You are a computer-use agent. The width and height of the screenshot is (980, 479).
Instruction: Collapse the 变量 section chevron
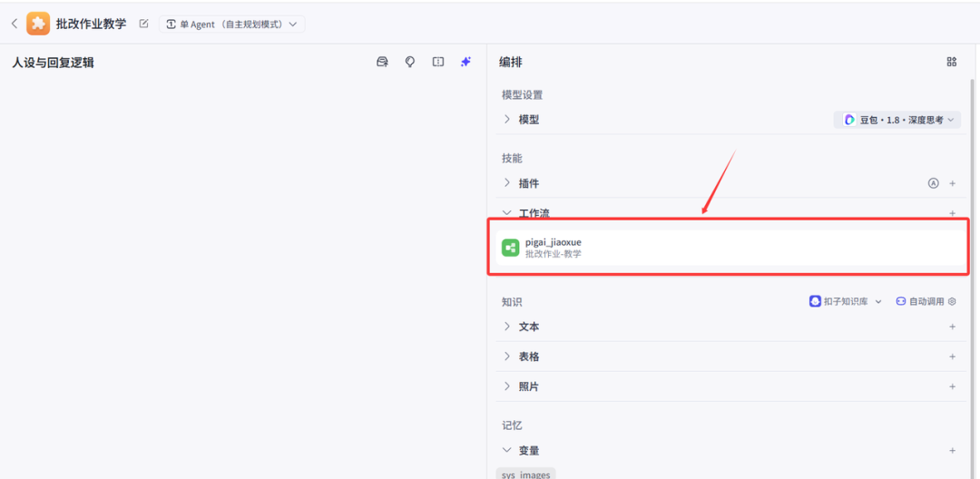[x=507, y=450]
